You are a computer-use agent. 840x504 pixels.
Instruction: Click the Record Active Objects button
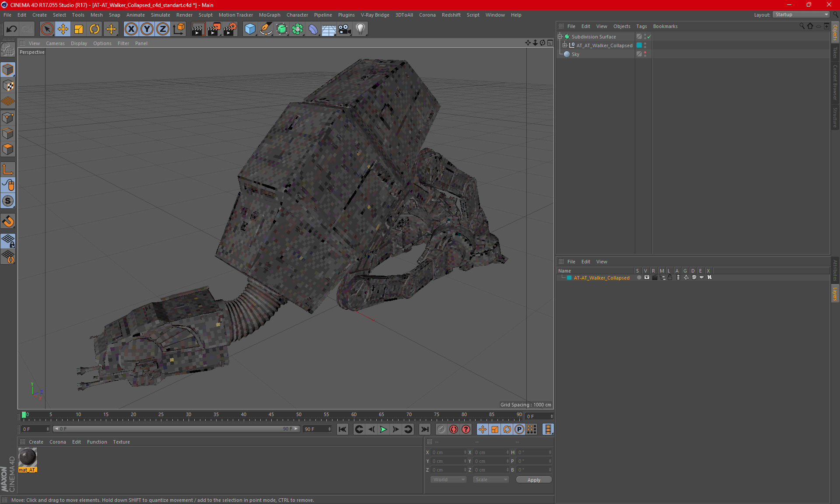(x=441, y=429)
